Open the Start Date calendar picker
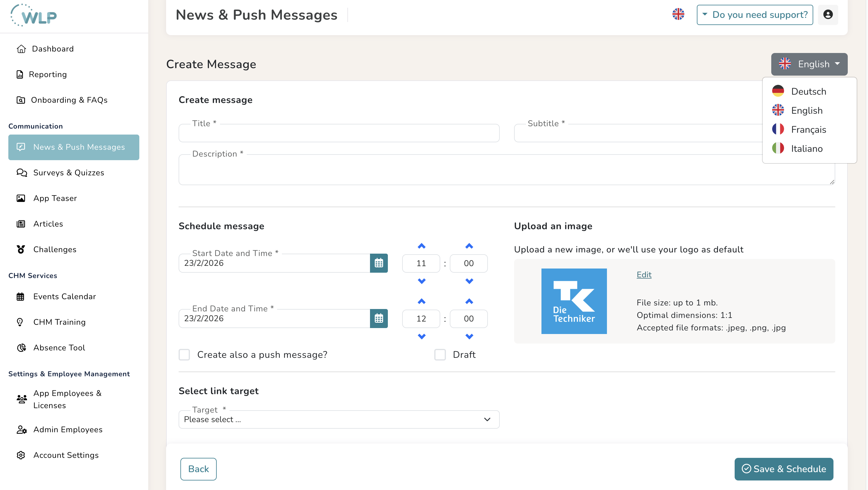This screenshot has width=868, height=490. [x=379, y=263]
